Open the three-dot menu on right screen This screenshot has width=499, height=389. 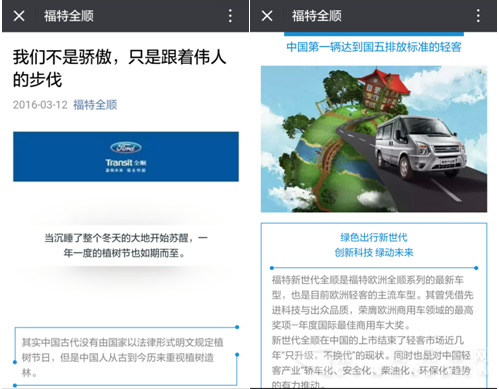(x=478, y=16)
